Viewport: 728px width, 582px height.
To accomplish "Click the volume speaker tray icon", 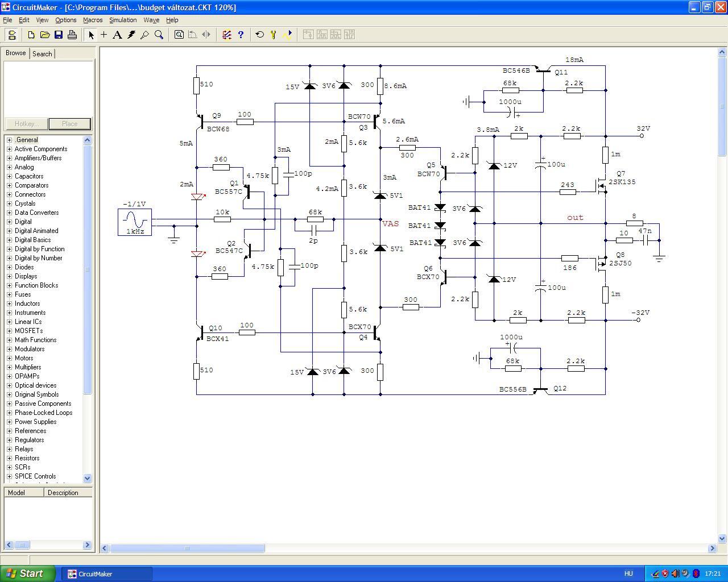I will (675, 574).
